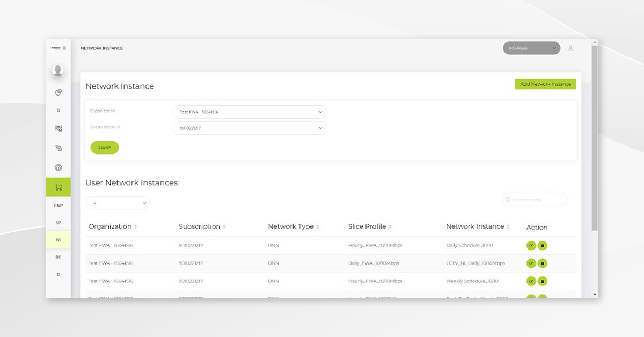
Task: Sort by the Network Instance column
Action: (508, 227)
